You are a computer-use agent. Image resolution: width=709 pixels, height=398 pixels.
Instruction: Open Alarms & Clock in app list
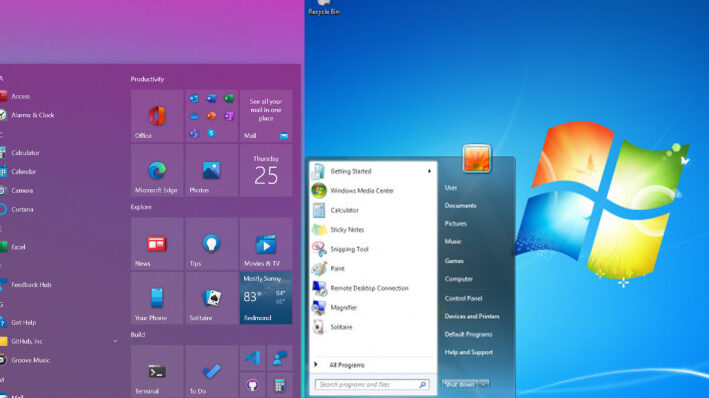pos(27,115)
